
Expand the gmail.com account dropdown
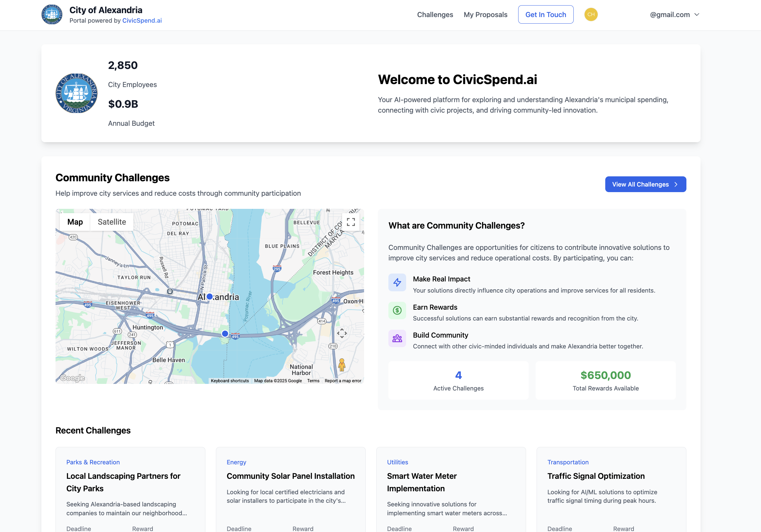point(675,14)
